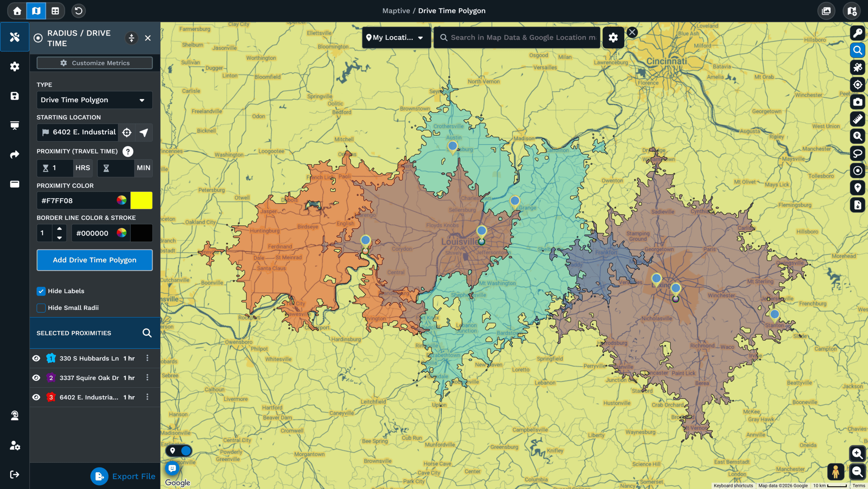Decrease the border stroke width
This screenshot has width=868, height=489.
click(59, 238)
